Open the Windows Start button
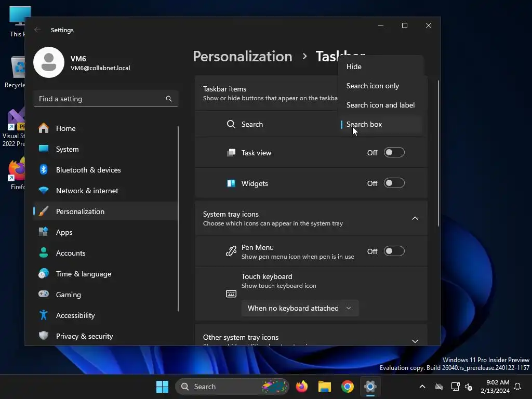 click(x=162, y=387)
